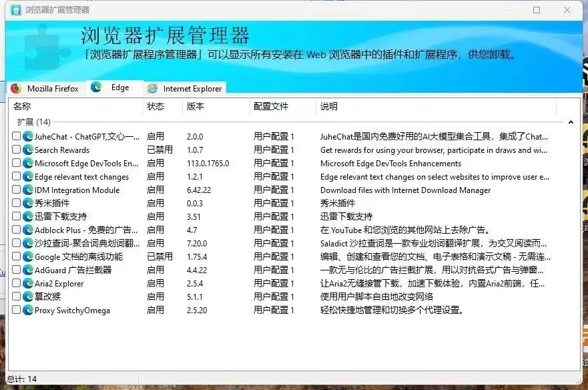Screen dimensions: 588x390
Task: Switch to the Mozilla Firefox tab
Action: [46, 88]
